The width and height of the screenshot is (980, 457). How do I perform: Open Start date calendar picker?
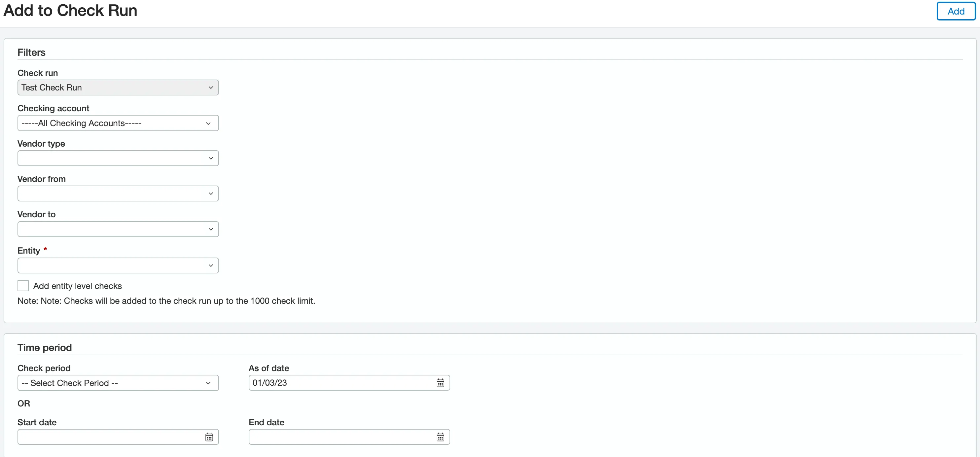(209, 437)
